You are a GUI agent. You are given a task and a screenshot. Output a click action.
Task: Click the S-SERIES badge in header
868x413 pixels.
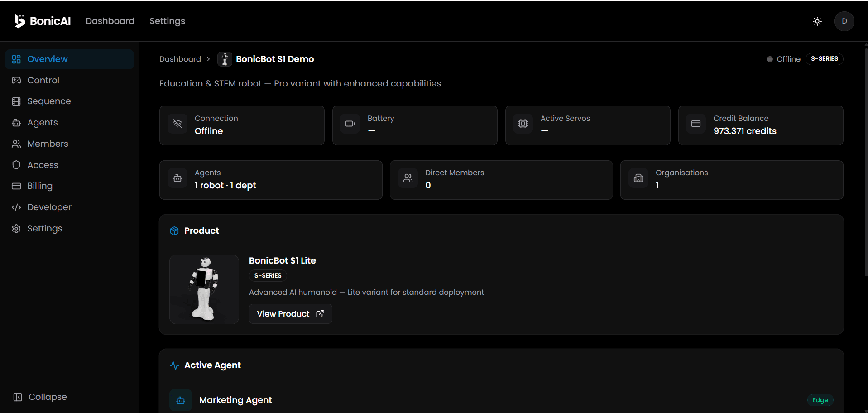(824, 59)
